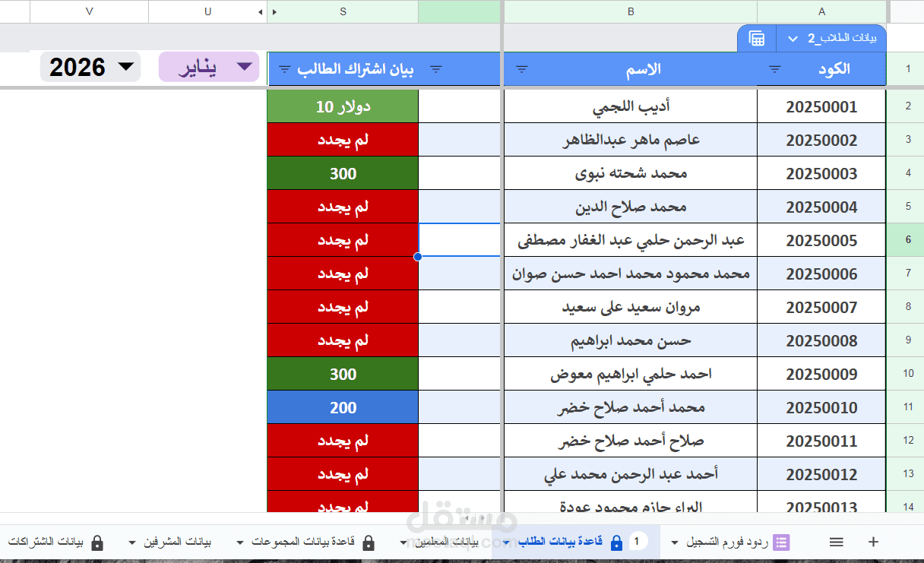Select cell with code 20250012
The width and height of the screenshot is (924, 563).
coord(821,474)
